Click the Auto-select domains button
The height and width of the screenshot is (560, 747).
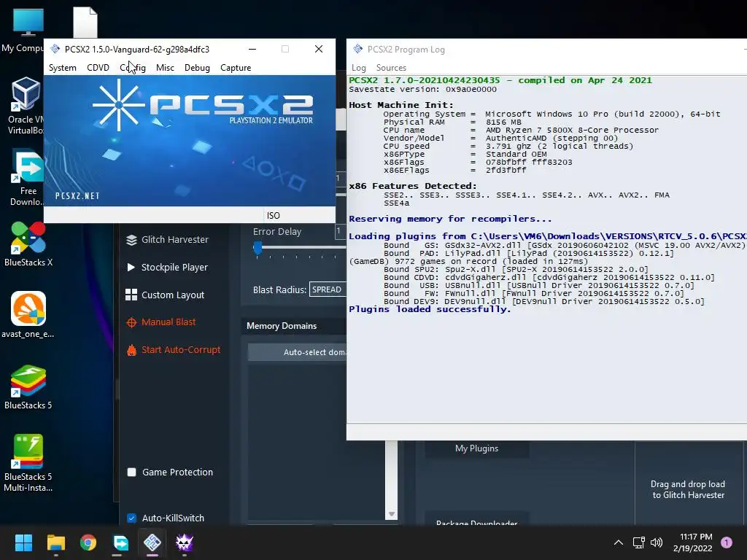(x=298, y=352)
